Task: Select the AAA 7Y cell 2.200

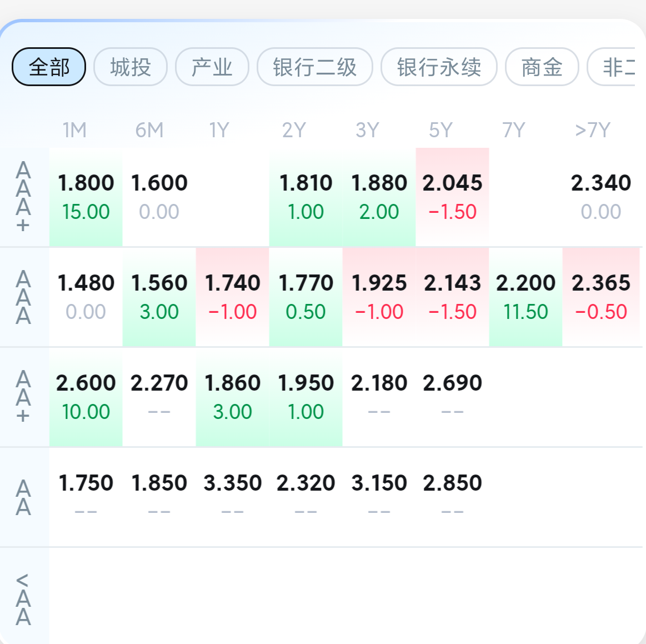Action: tap(525, 297)
